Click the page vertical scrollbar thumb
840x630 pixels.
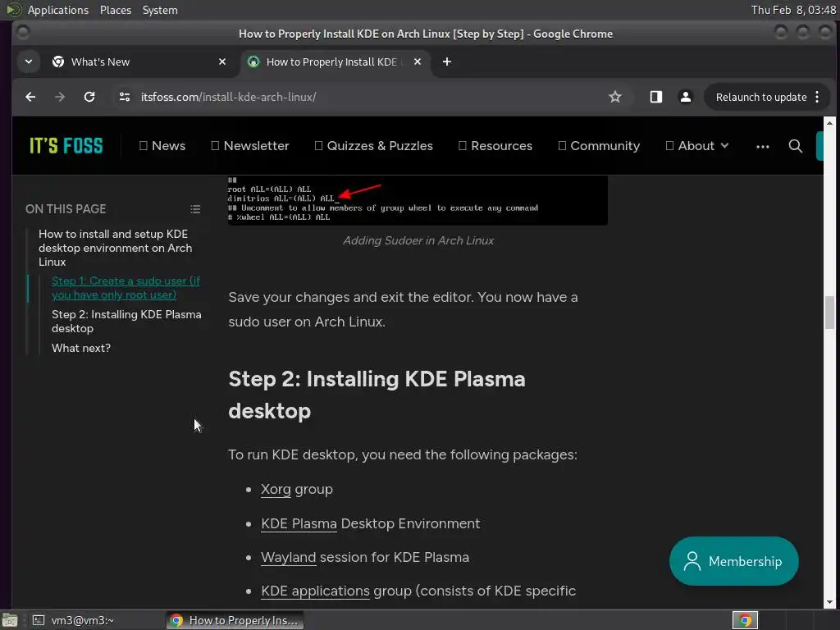tap(829, 313)
